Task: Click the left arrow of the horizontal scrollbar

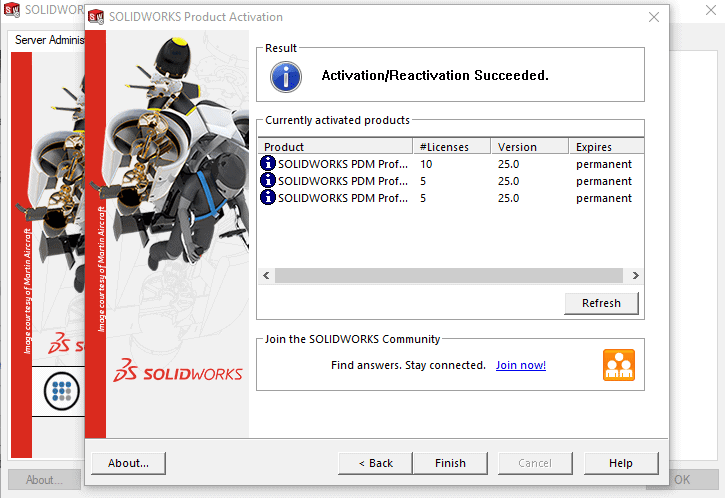Action: click(x=266, y=276)
